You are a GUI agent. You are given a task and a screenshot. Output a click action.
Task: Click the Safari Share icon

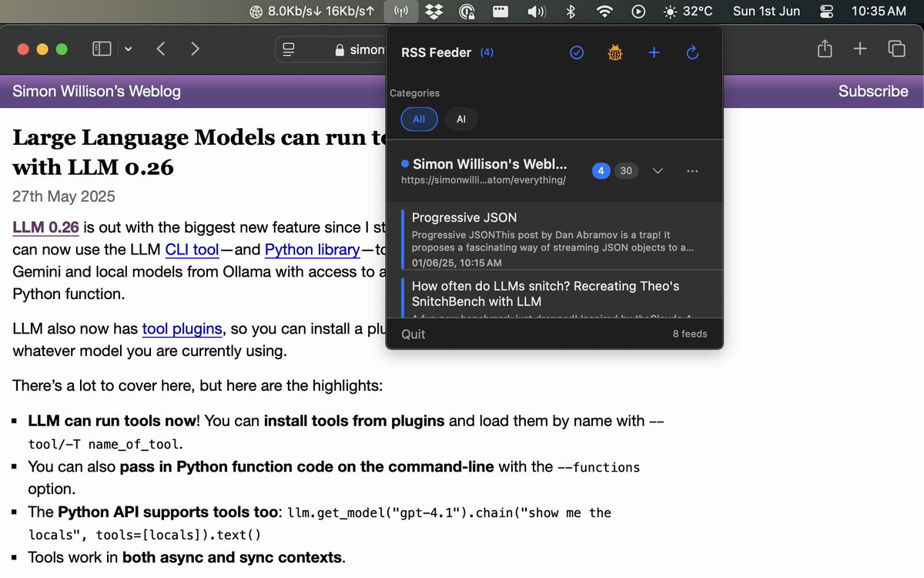825,49
